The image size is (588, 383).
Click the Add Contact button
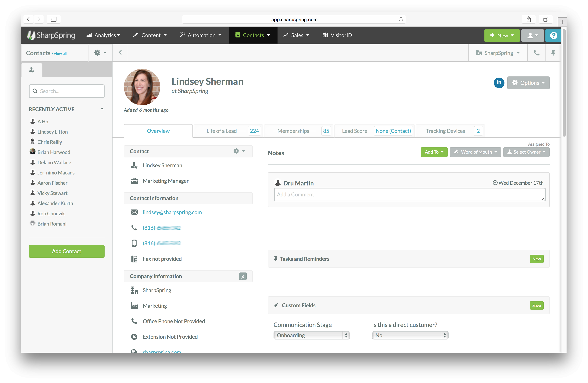pos(66,251)
